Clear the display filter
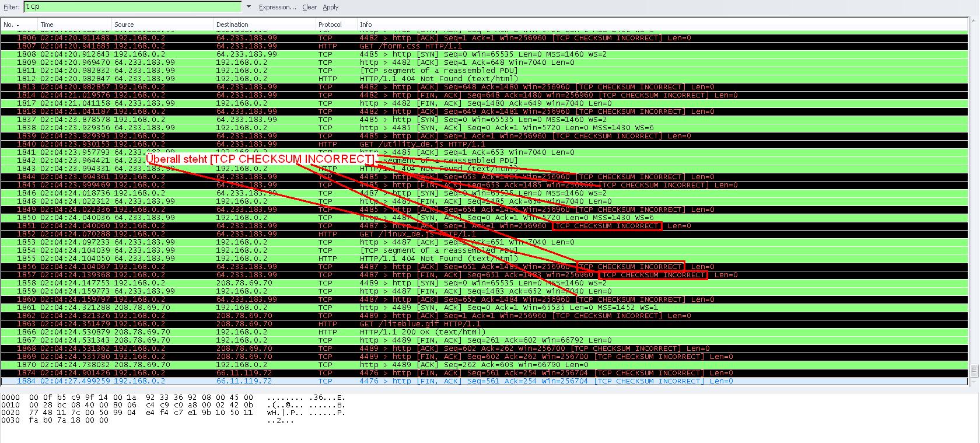The width and height of the screenshot is (980, 443). click(309, 7)
